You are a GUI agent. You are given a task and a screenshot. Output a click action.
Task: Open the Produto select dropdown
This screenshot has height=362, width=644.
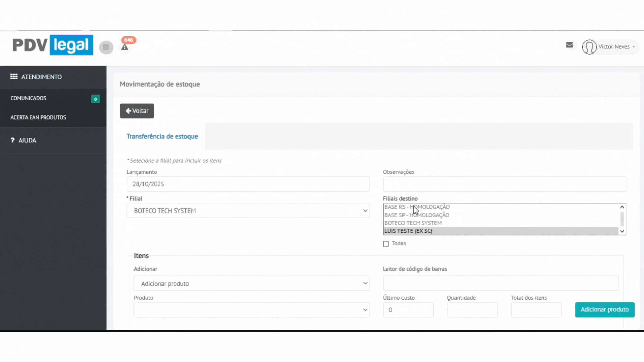pyautogui.click(x=251, y=310)
